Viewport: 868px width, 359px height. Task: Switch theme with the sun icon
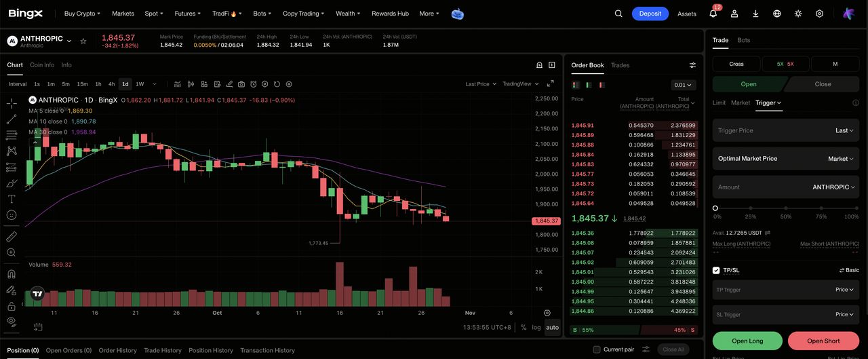point(798,14)
